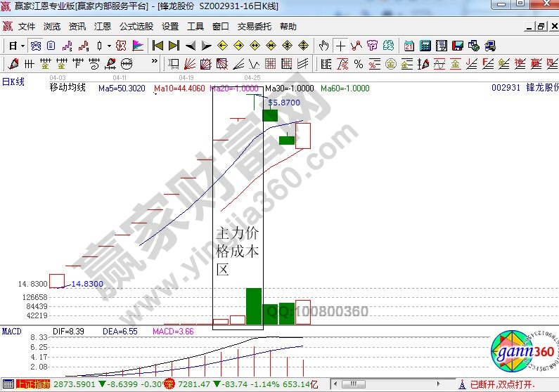This screenshot has width=559, height=392.
Task: Select the crosshair cursor tool
Action: 340,46
